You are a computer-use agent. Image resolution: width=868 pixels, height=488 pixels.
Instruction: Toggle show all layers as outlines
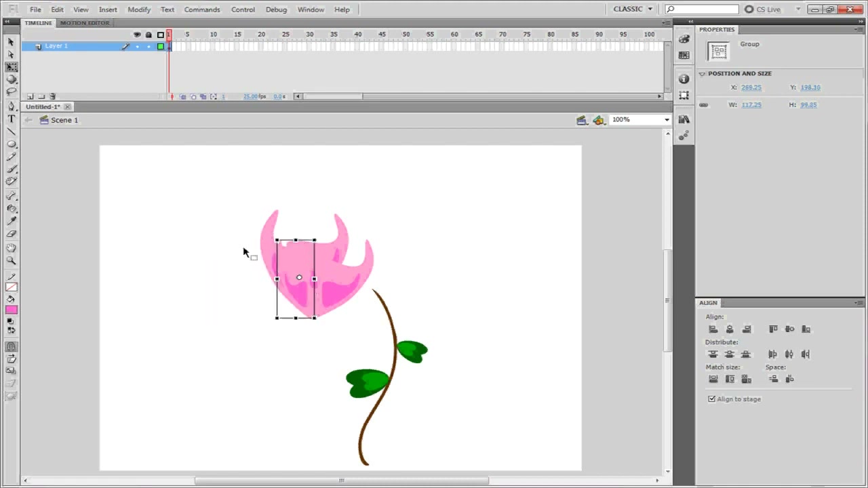pyautogui.click(x=160, y=35)
